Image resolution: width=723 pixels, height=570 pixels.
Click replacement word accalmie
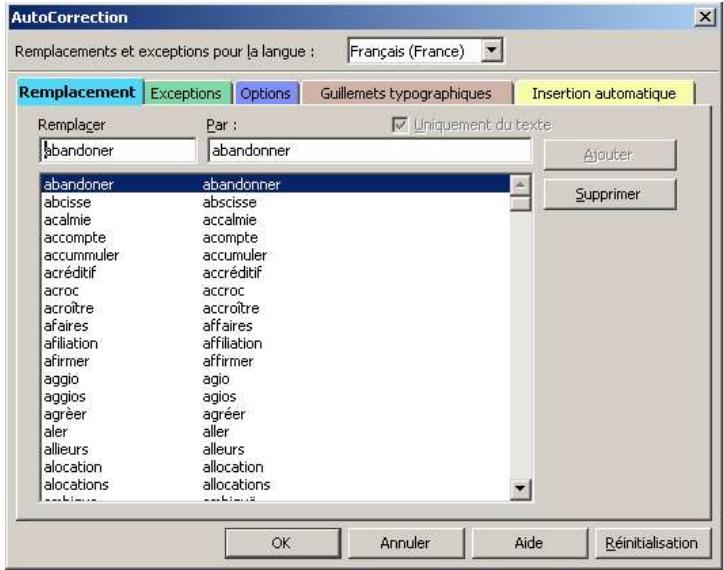click(x=230, y=220)
